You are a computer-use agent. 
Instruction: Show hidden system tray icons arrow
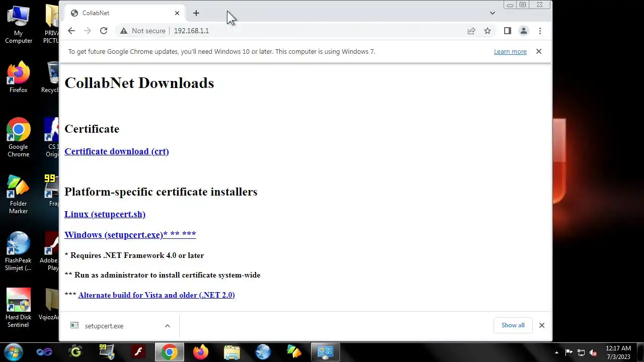556,352
